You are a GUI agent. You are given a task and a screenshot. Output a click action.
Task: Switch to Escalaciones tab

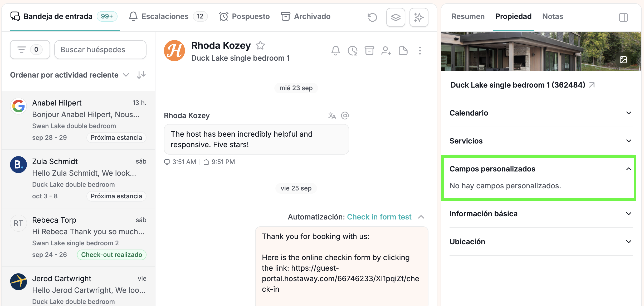(168, 17)
